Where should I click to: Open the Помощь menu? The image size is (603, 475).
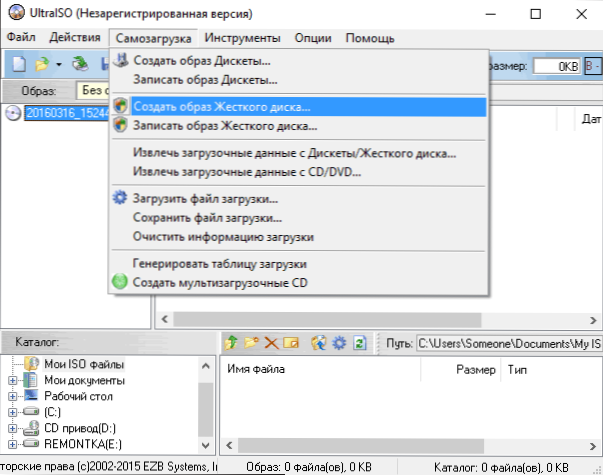pyautogui.click(x=370, y=38)
